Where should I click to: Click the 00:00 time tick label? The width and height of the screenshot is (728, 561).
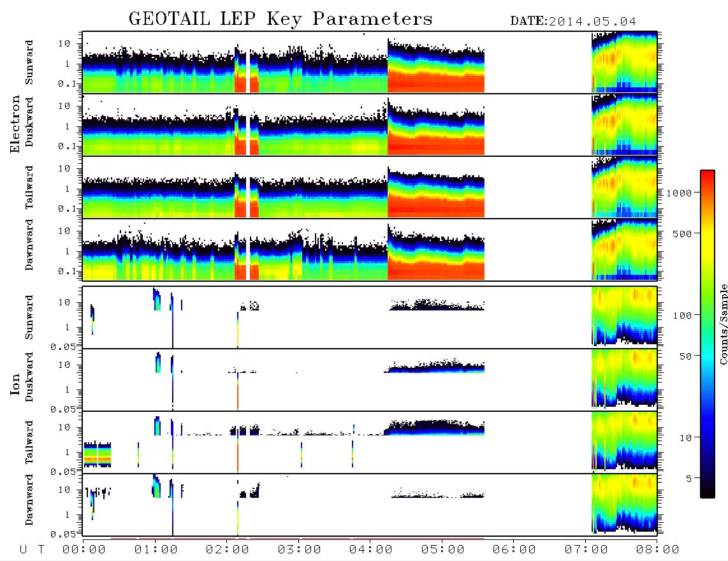(x=84, y=550)
